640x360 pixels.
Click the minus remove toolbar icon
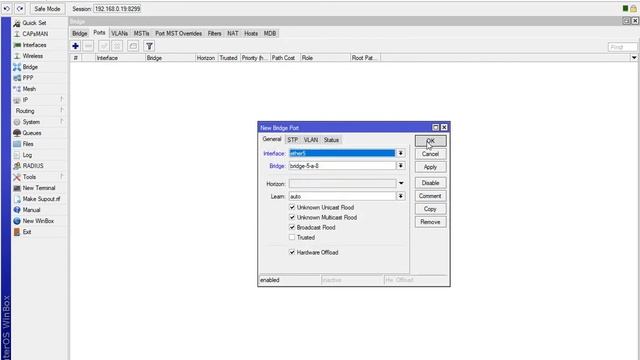click(89, 46)
